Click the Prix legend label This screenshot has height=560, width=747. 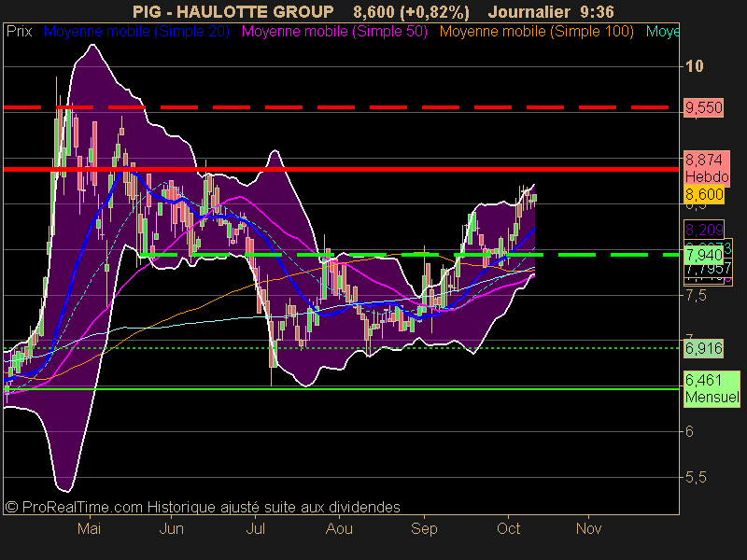click(x=19, y=32)
